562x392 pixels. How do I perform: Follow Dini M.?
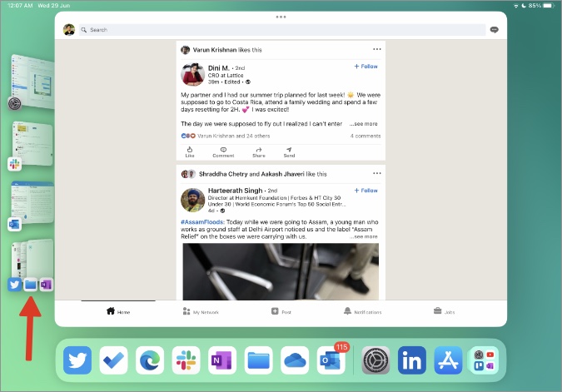coord(366,67)
